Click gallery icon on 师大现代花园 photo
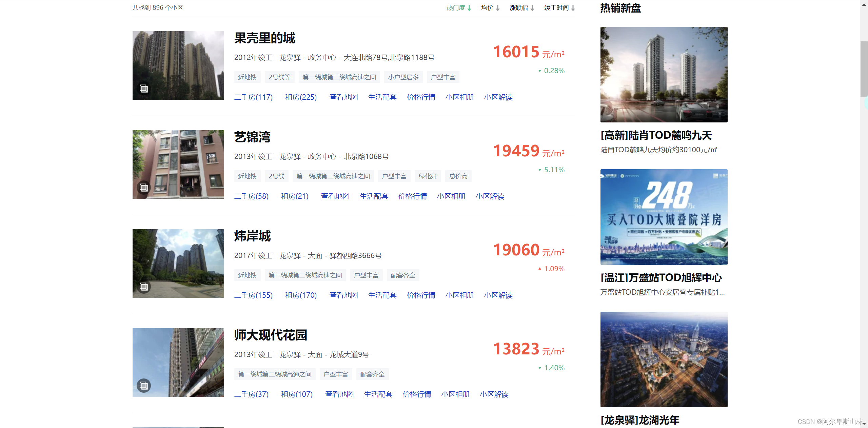This screenshot has height=428, width=868. click(x=144, y=386)
